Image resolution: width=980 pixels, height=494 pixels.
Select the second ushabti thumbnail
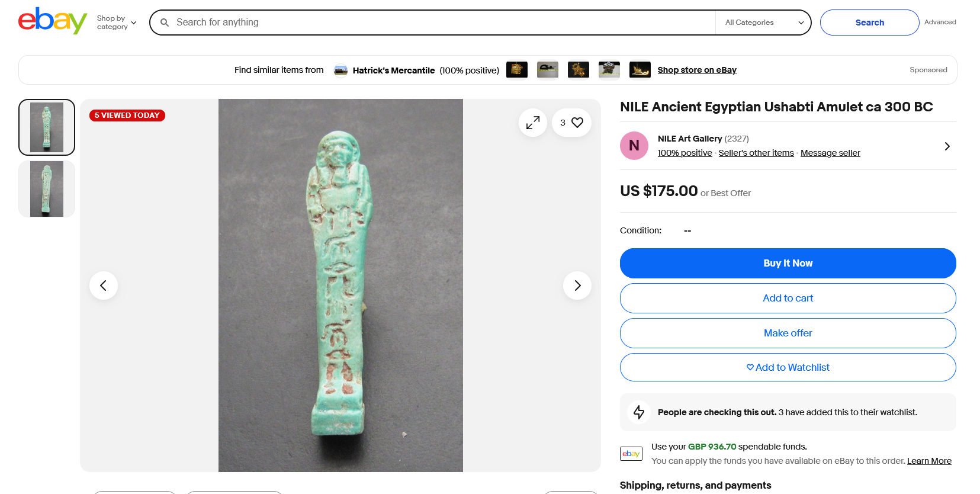point(47,189)
